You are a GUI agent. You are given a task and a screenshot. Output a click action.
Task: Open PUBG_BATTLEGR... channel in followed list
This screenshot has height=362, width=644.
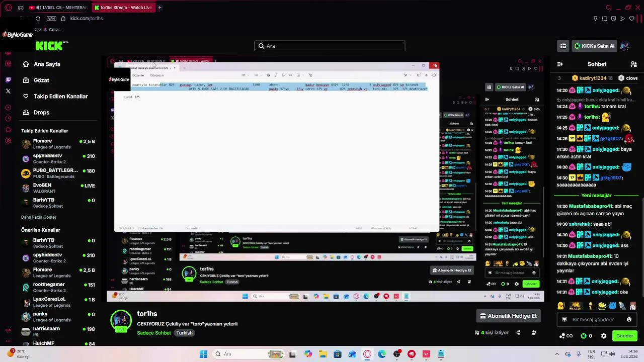click(58, 173)
